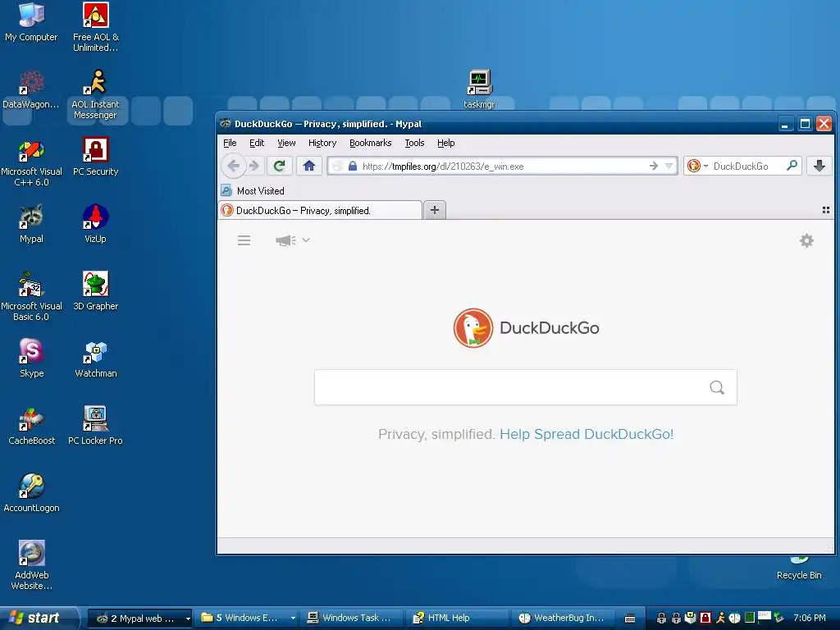The height and width of the screenshot is (630, 840).
Task: Expand the chevron beside the megaphone
Action: tap(306, 240)
